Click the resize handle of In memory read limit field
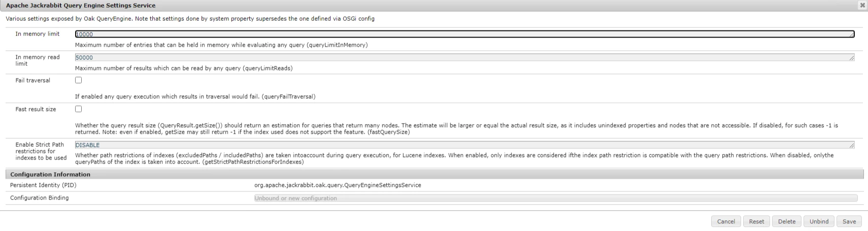This screenshot has height=231, width=868. point(852,58)
